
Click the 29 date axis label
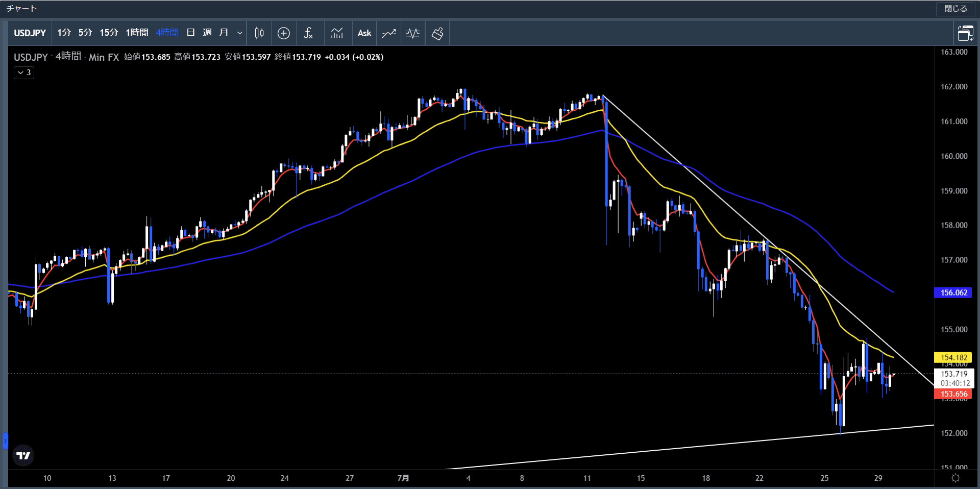(878, 478)
